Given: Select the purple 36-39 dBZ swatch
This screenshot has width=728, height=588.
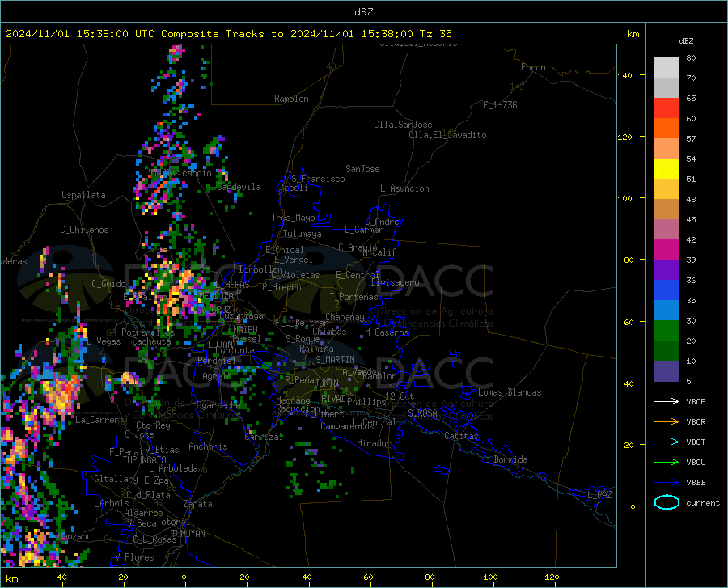Looking at the screenshot, I should 667,270.
